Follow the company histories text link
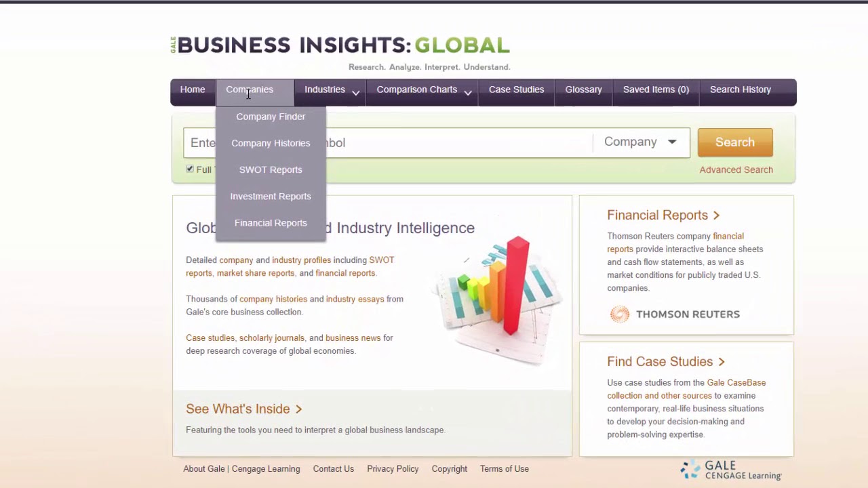Screen dimensions: 868x488 coord(273,299)
